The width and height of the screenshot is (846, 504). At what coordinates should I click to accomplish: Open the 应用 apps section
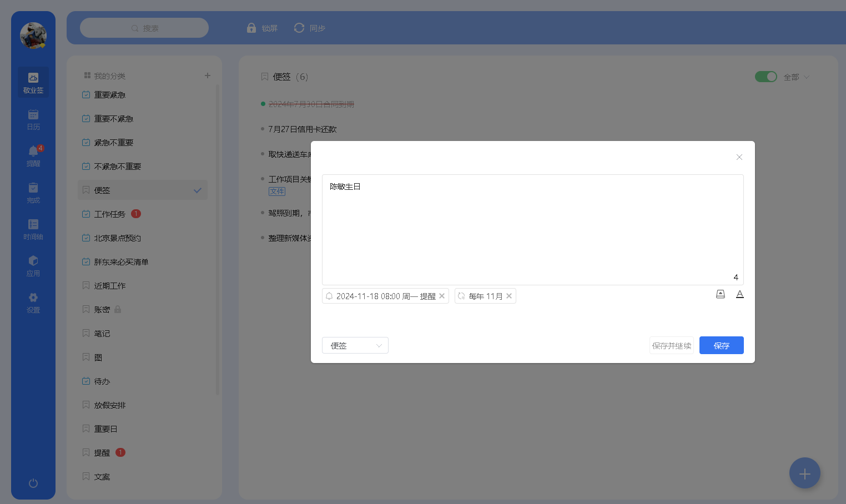click(33, 266)
